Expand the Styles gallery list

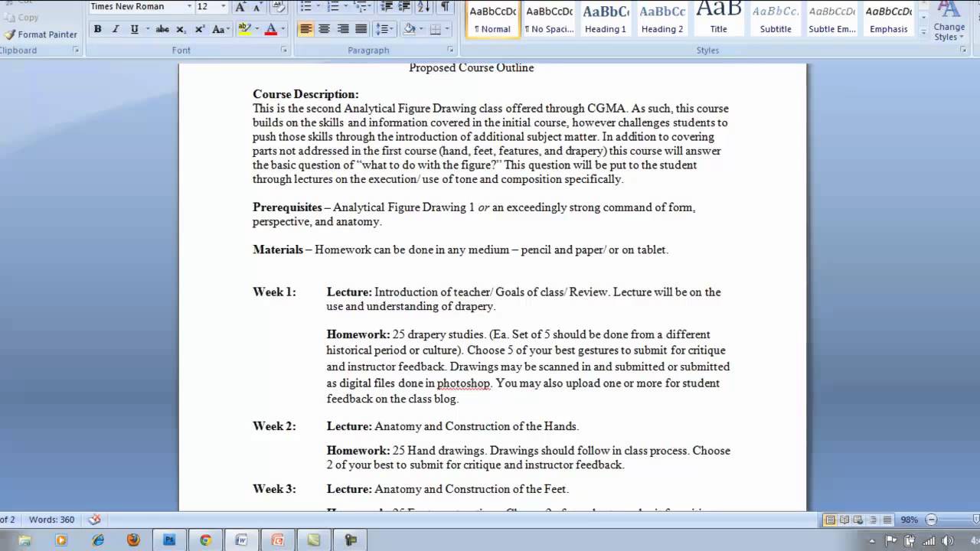923,33
